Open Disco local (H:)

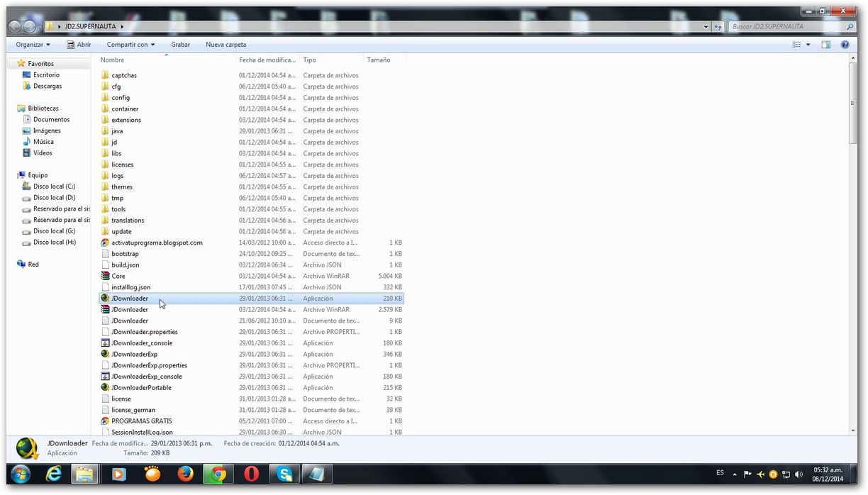tap(54, 242)
